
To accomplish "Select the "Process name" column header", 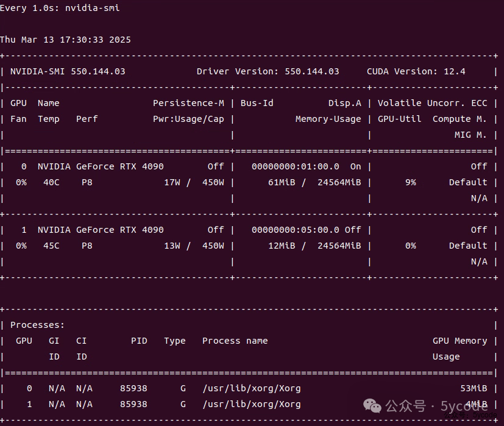I will (235, 341).
